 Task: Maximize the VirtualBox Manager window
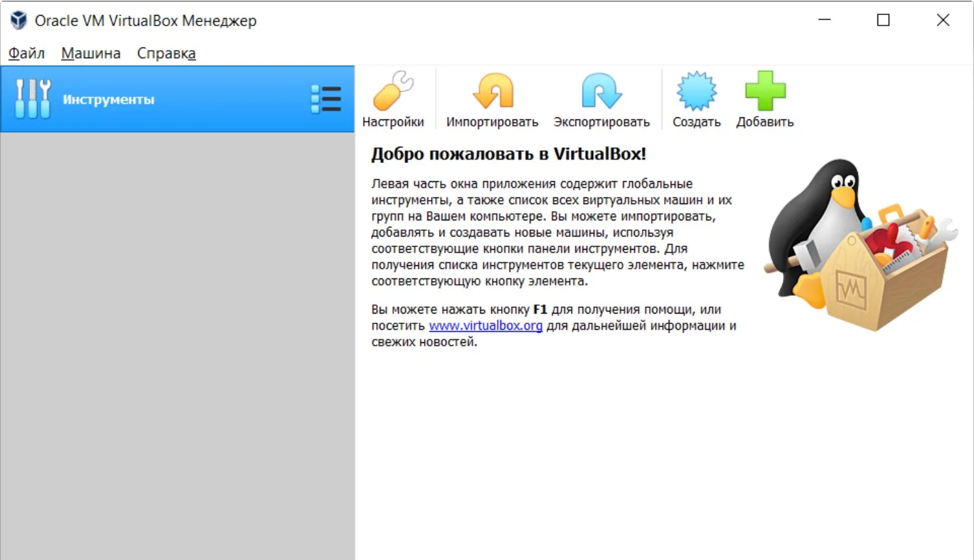pos(883,20)
